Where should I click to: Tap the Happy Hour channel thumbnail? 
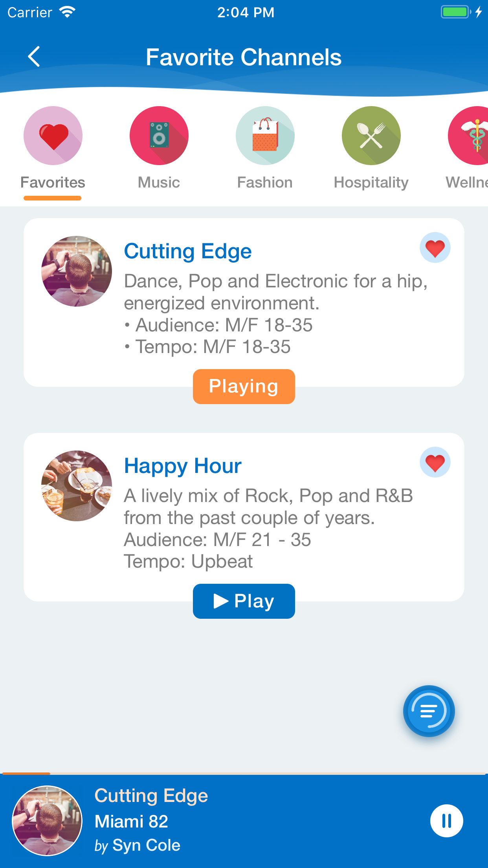77,486
